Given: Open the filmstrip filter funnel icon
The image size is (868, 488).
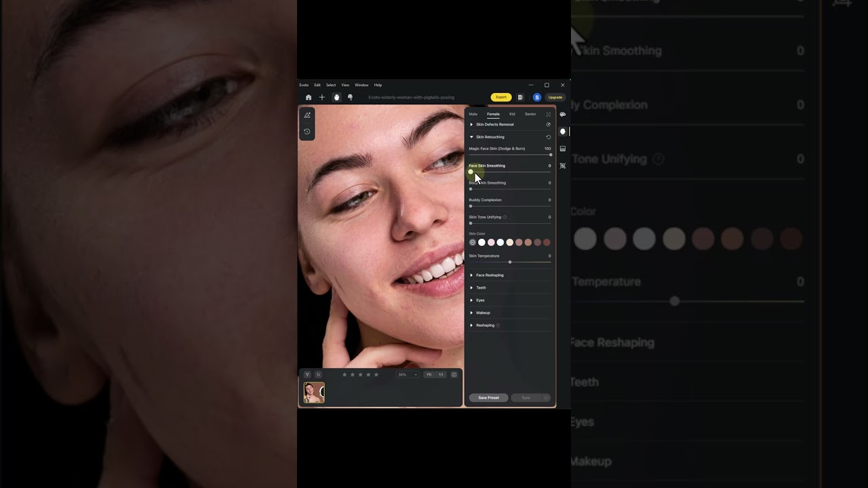Looking at the screenshot, I should click(307, 375).
